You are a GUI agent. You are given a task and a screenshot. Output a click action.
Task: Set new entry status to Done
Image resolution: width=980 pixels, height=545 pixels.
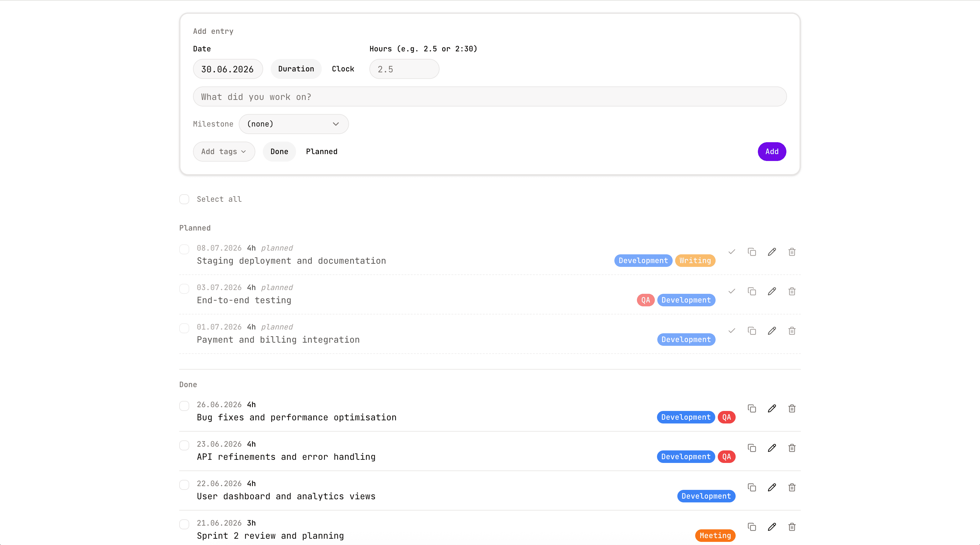[279, 152]
